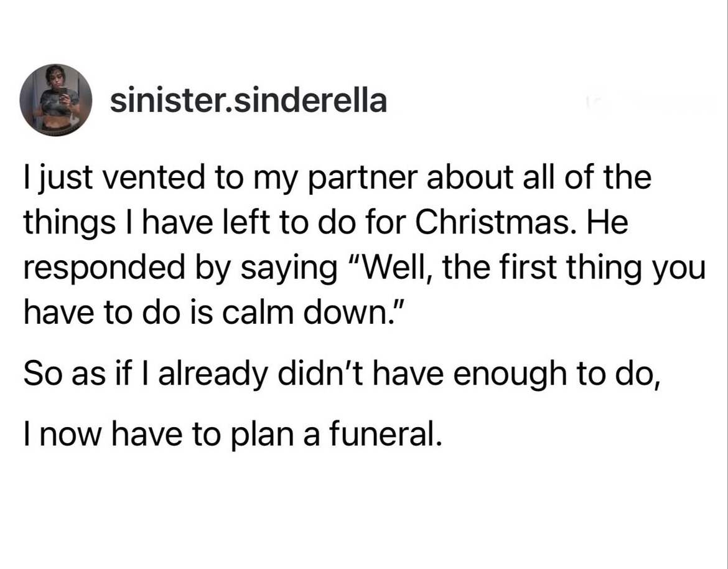Open the sinister.sinderella username link
728x569 pixels.
pyautogui.click(x=248, y=101)
